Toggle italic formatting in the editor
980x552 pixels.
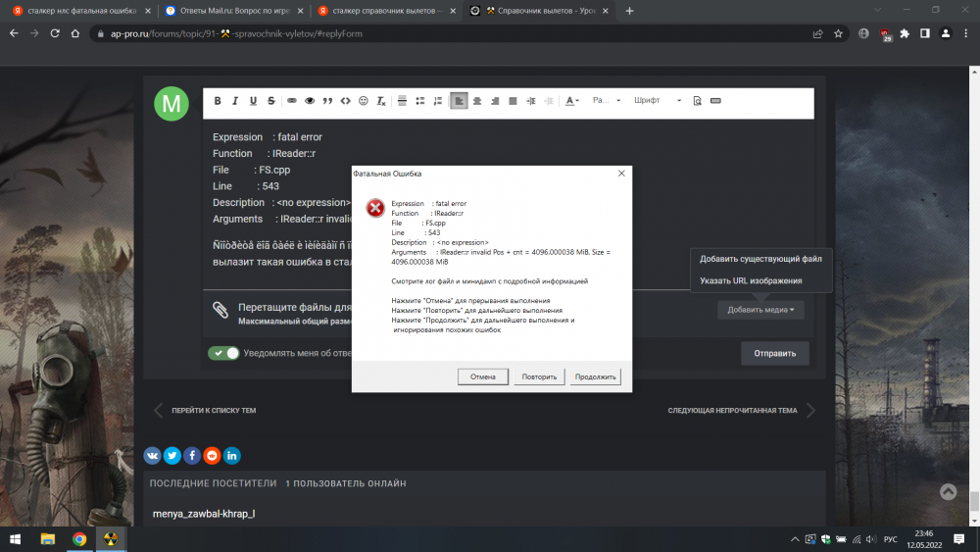[235, 101]
